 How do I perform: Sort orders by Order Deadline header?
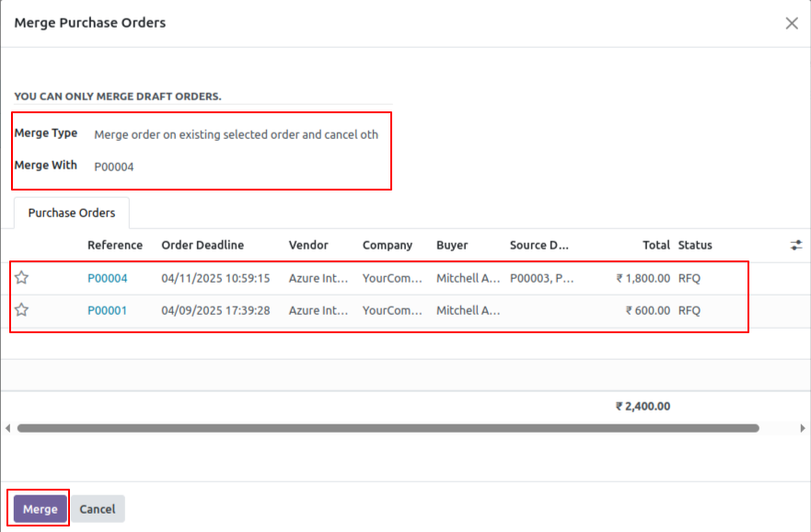pos(202,245)
